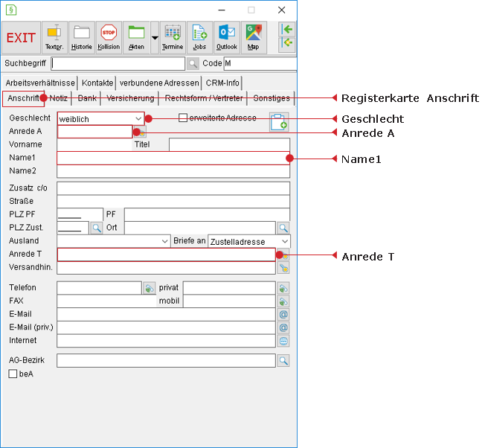The height and width of the screenshot is (448, 482).
Task: Open the Geschlecht dropdown showing weiblich
Action: click(x=101, y=118)
